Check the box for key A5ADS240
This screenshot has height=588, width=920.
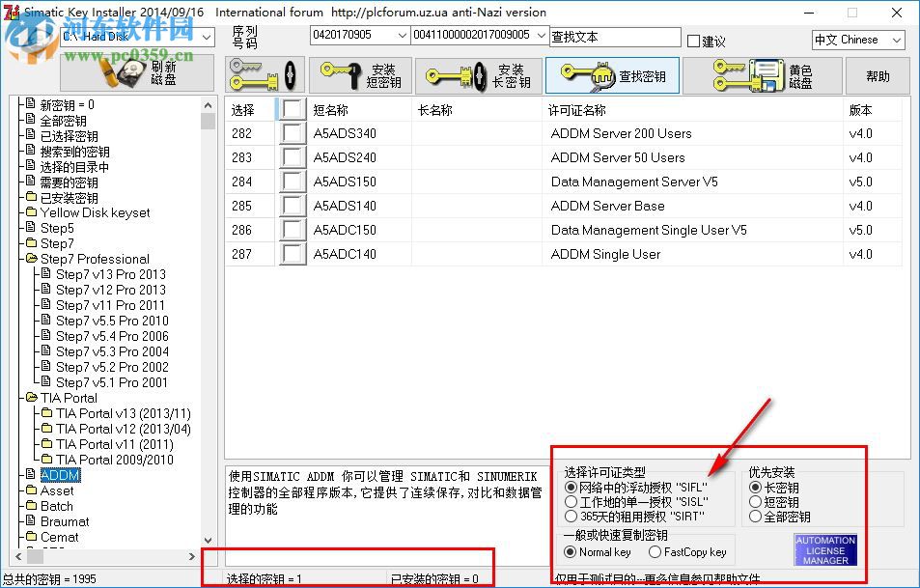click(x=293, y=157)
